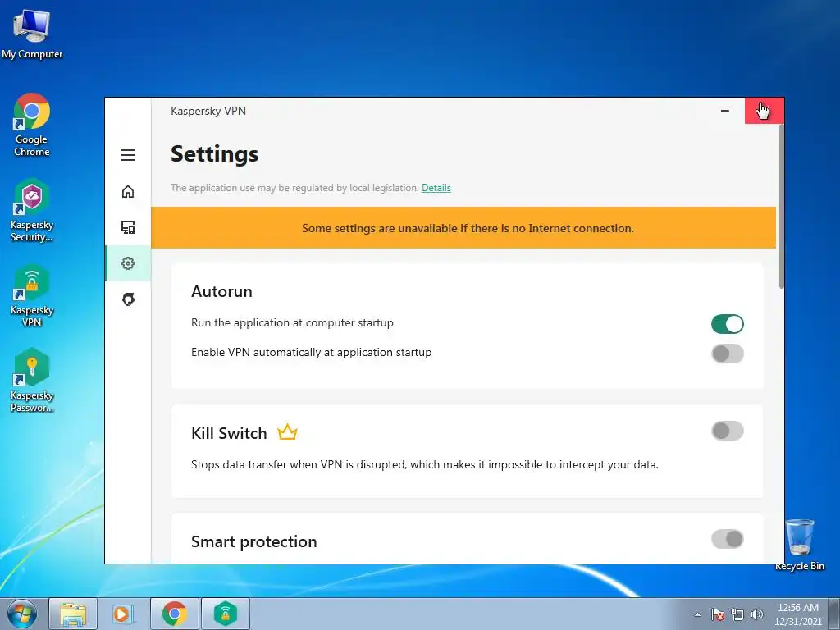The width and height of the screenshot is (840, 630).
Task: Click the Kaspersky VPN window title text
Action: [208, 111]
